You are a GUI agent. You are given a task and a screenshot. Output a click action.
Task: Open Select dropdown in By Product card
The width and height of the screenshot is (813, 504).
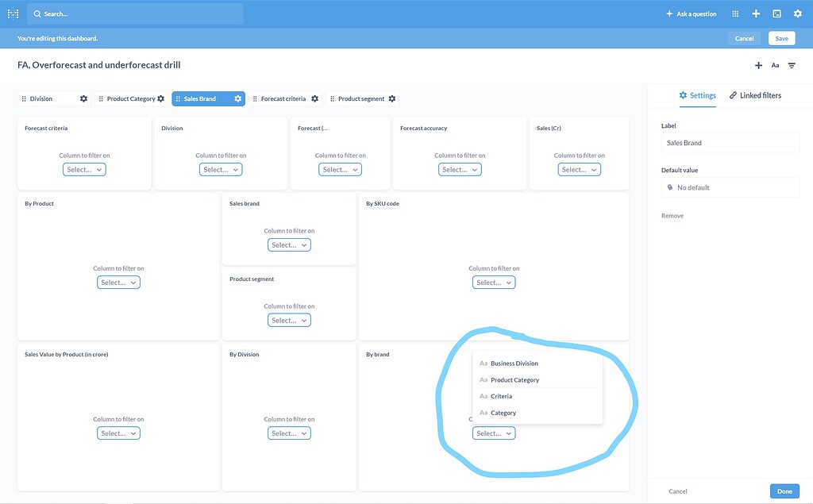pos(119,283)
